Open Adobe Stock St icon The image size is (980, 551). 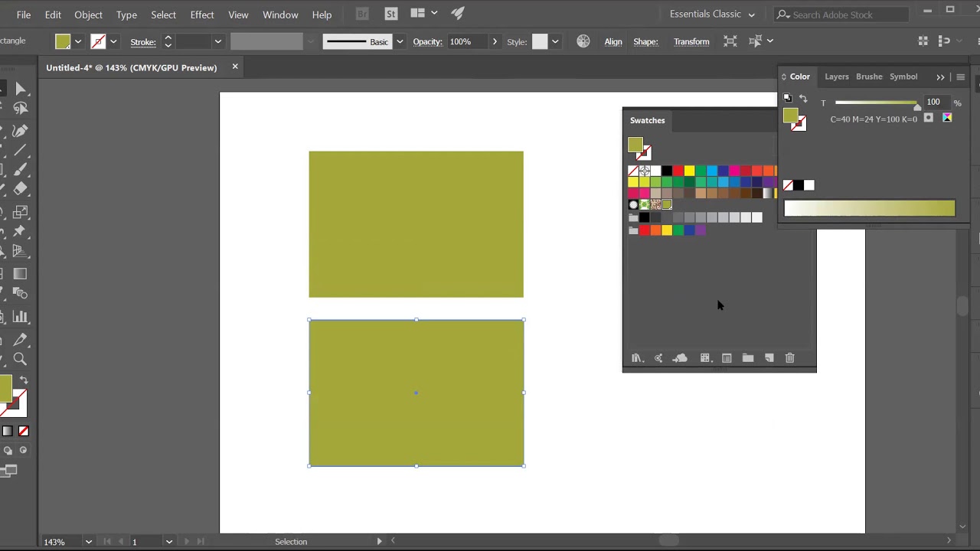(391, 14)
